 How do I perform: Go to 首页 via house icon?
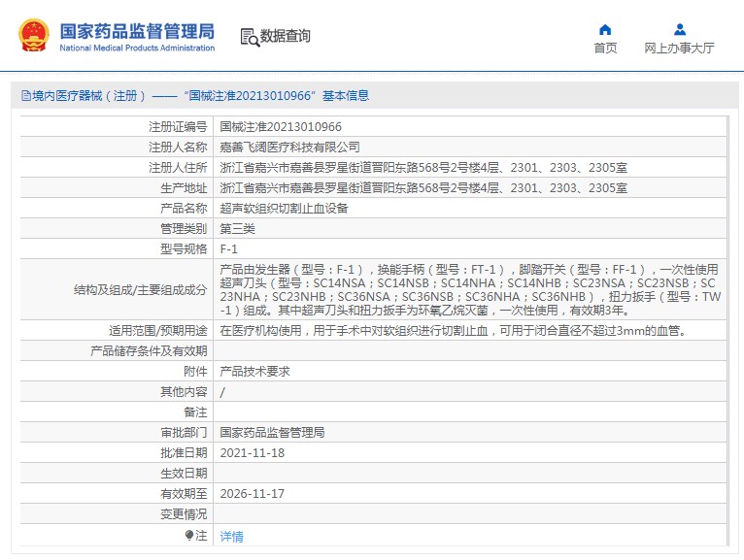click(605, 30)
